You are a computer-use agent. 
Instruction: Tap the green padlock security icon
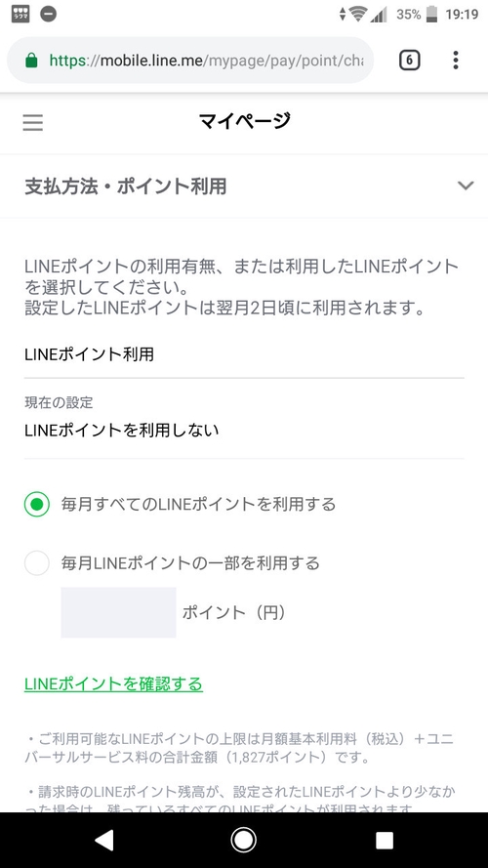(x=31, y=61)
